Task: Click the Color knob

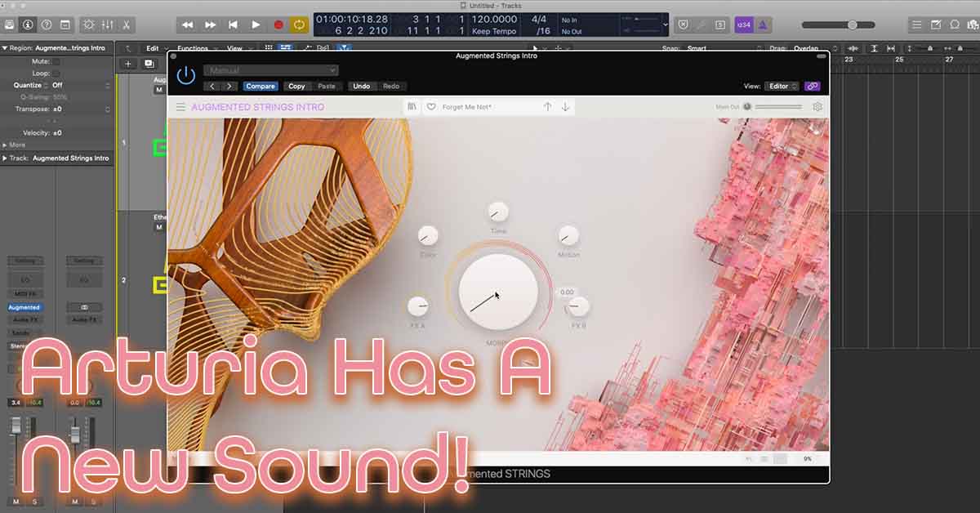Action: click(x=428, y=236)
